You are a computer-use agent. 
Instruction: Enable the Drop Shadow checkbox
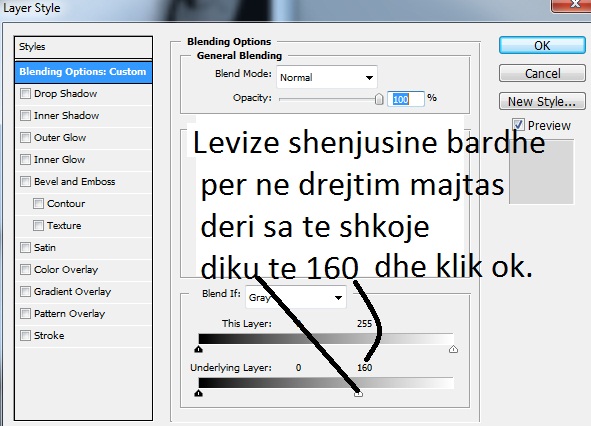[x=26, y=93]
